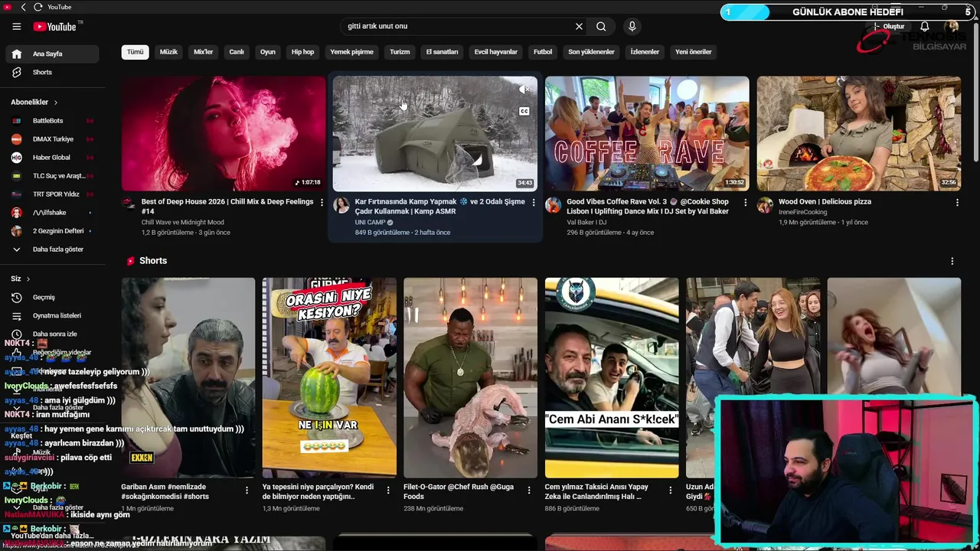Image resolution: width=980 pixels, height=551 pixels.
Task: Expand the Abonelikler section chevron
Action: click(55, 103)
